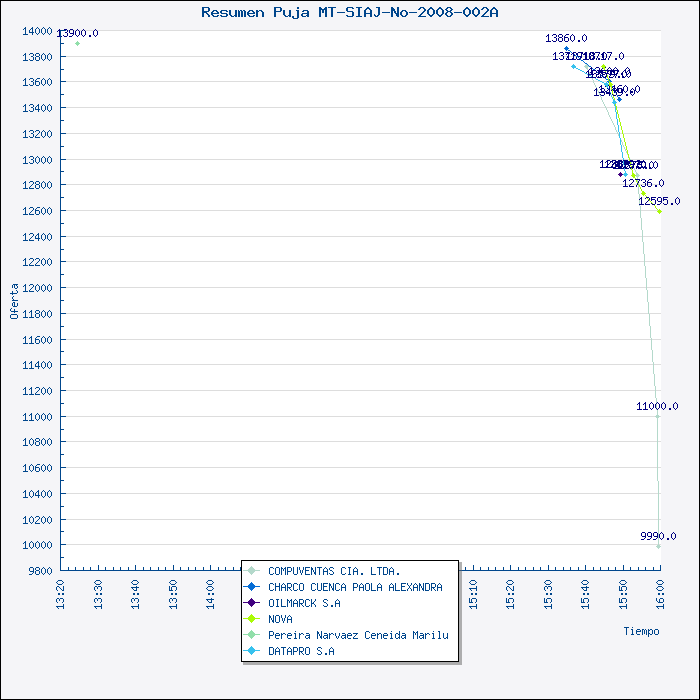The image size is (700, 700).
Task: Click the OILMARCK S.A legend marker
Action: point(252,603)
